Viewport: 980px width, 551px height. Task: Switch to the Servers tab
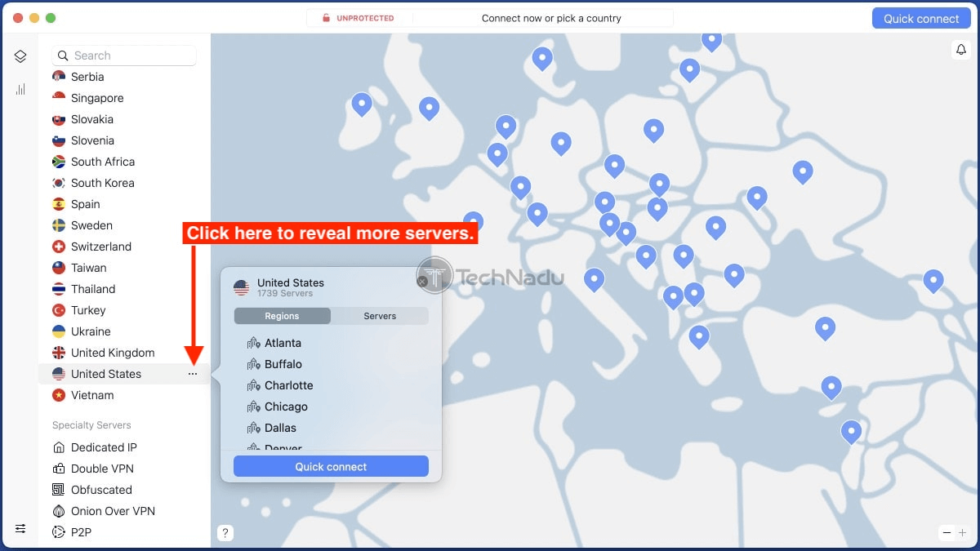click(380, 316)
